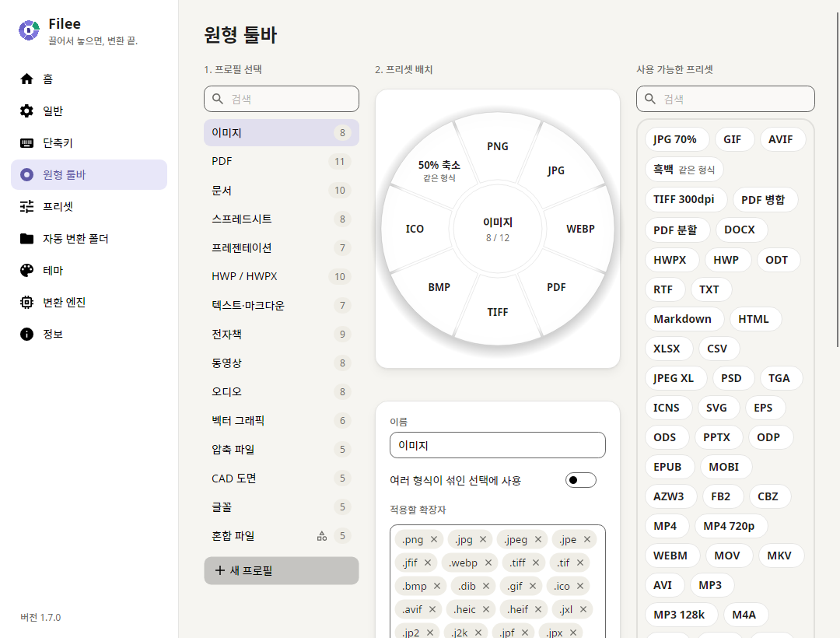The height and width of the screenshot is (638, 840).
Task: Click the gear icon beside 일반
Action: pos(26,111)
